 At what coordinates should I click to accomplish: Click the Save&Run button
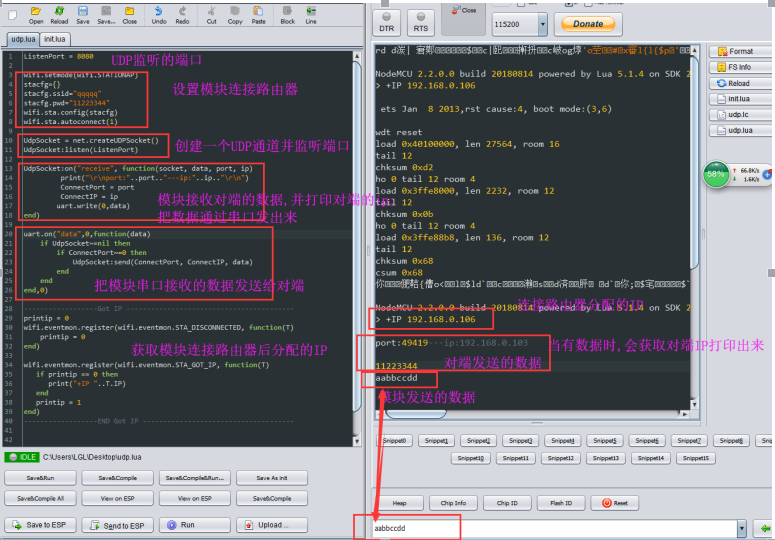coord(41,478)
